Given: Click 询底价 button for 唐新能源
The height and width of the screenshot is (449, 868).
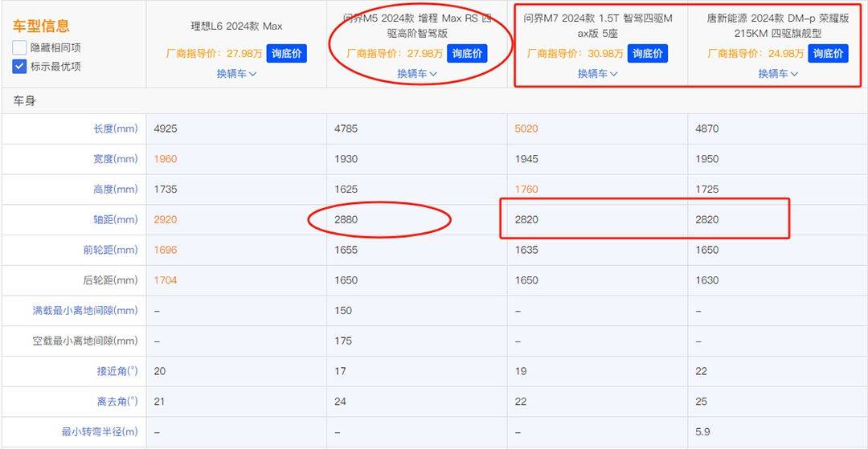Looking at the screenshot, I should 828,54.
